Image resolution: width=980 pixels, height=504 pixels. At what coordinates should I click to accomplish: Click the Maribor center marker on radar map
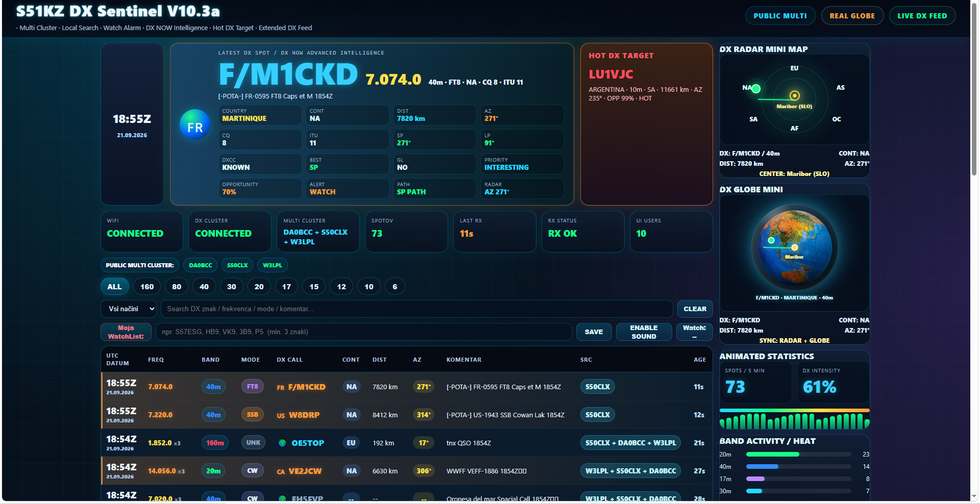[794, 95]
